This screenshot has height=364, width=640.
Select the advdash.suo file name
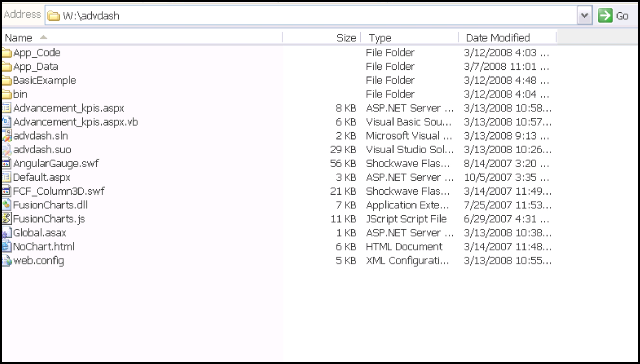[x=42, y=150]
